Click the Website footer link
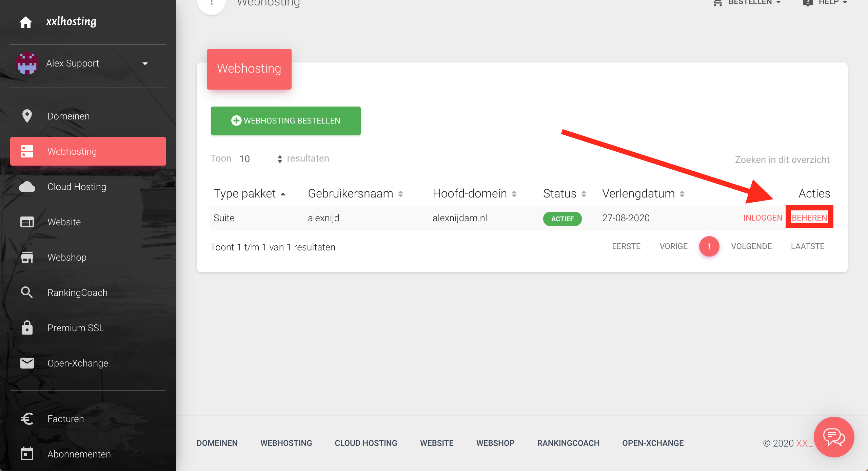Image resolution: width=868 pixels, height=471 pixels. click(x=437, y=443)
